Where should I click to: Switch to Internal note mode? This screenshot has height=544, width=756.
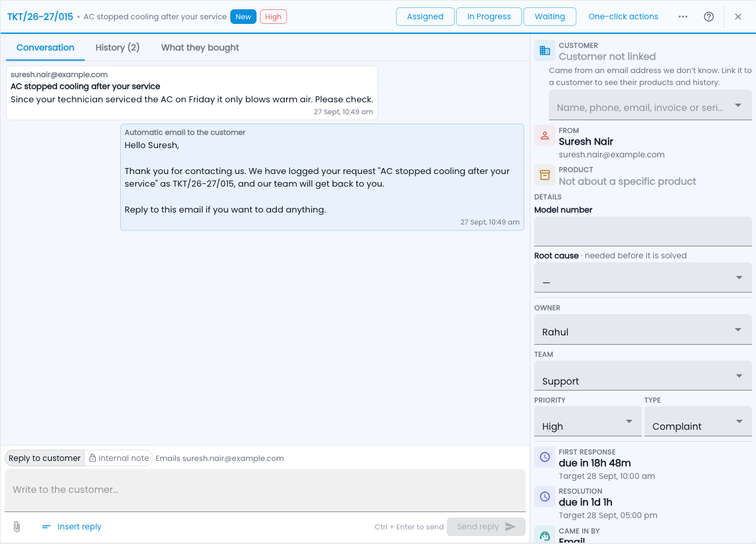click(x=119, y=458)
